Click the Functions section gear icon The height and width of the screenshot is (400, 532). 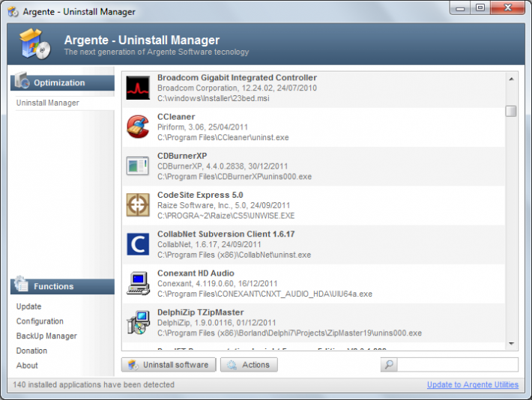[x=21, y=284]
